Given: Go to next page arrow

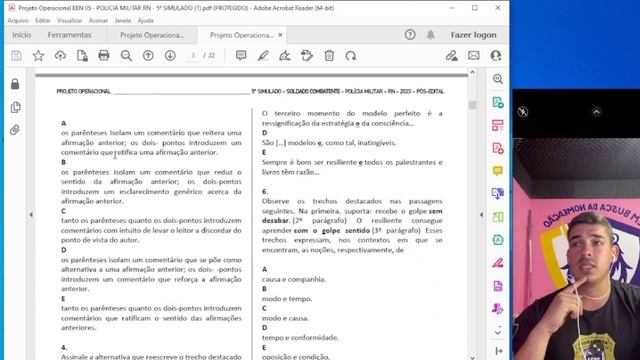Looking at the screenshot, I should pyautogui.click(x=170, y=56).
